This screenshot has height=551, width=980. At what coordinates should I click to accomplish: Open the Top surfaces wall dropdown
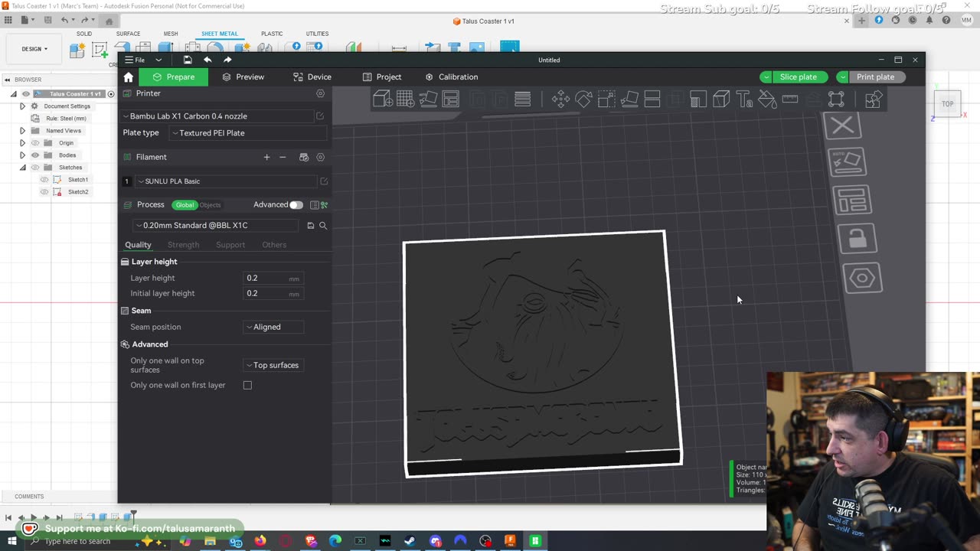pyautogui.click(x=273, y=365)
